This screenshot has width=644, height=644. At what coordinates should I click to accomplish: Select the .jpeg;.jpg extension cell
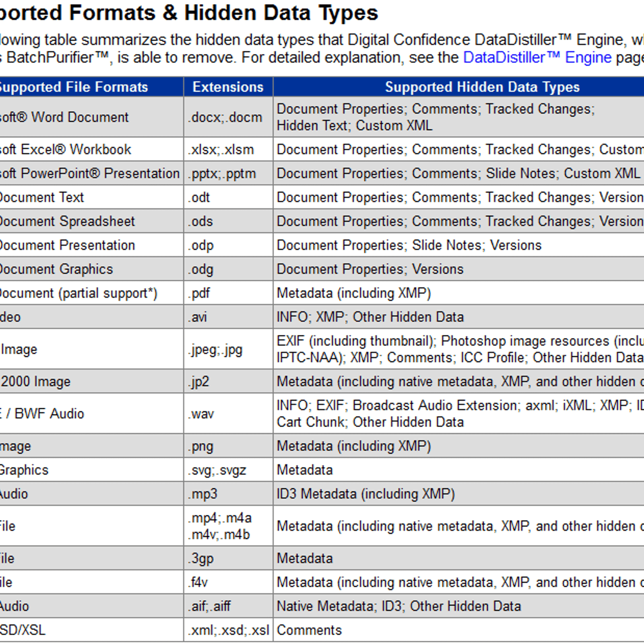(x=228, y=349)
